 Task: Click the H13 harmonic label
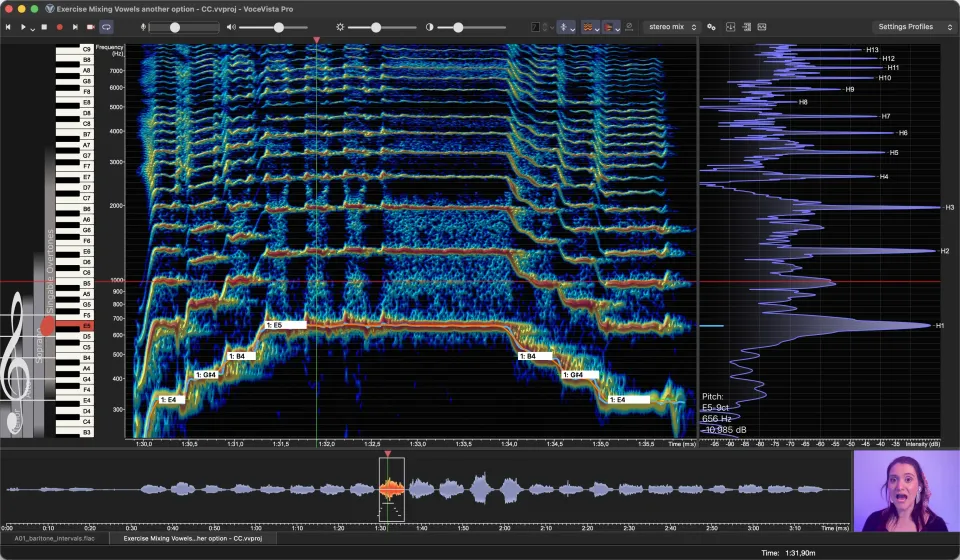872,50
